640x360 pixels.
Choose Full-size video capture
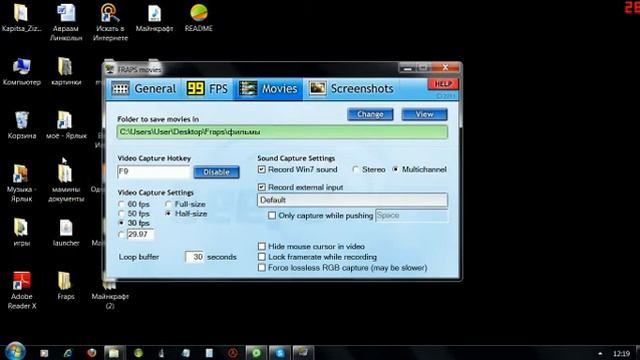click(168, 204)
